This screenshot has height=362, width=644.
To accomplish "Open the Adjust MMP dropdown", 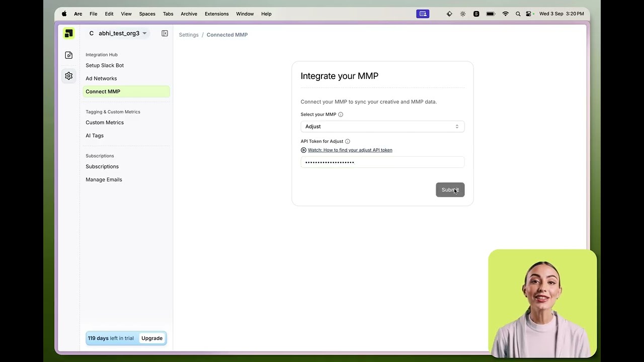I will tap(382, 127).
